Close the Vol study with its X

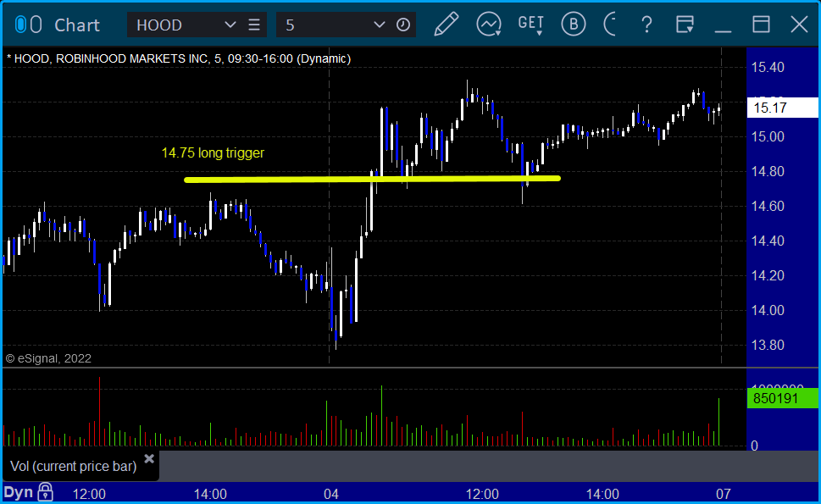(x=149, y=459)
